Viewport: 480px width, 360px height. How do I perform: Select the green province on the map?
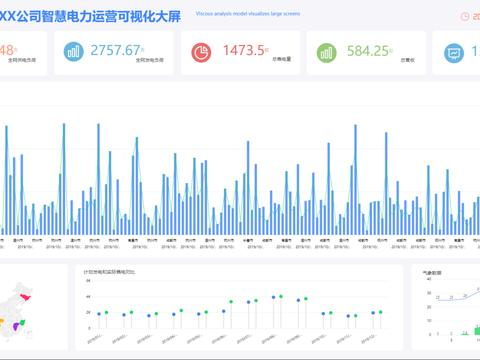click(22, 322)
